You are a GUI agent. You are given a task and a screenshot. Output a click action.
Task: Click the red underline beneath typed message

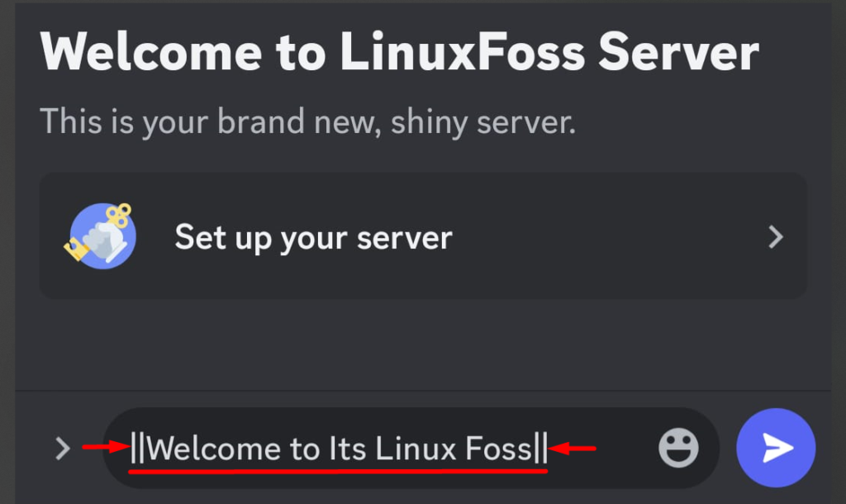pos(338,472)
